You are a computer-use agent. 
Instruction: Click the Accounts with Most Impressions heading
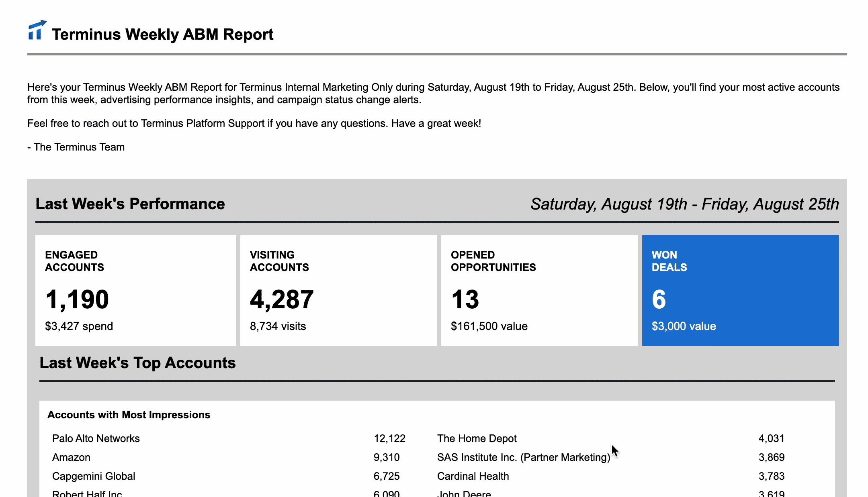pyautogui.click(x=129, y=415)
